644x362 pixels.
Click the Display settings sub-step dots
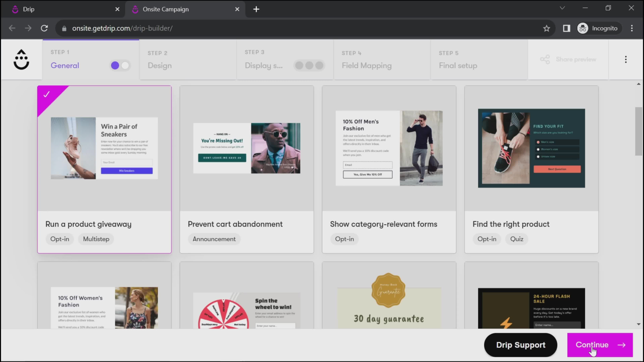point(309,66)
